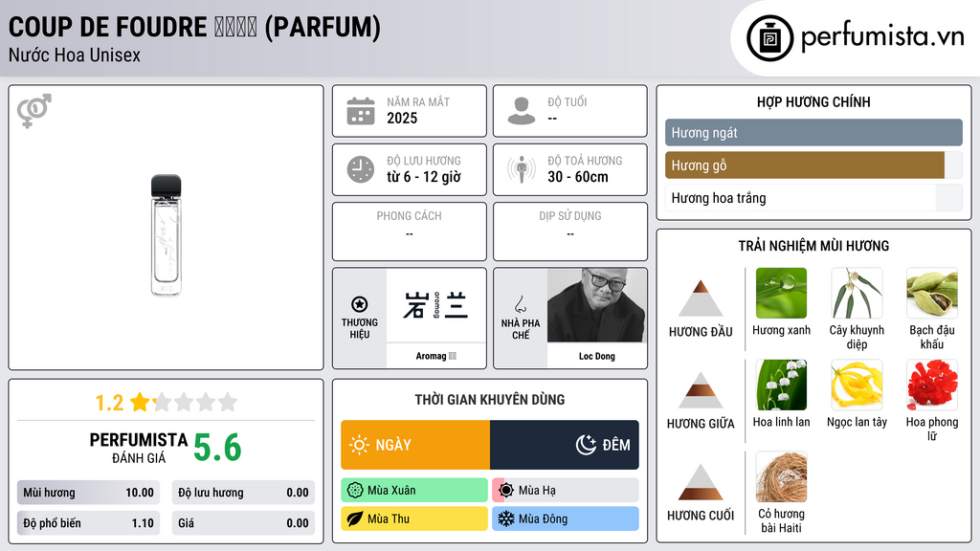The width and height of the screenshot is (980, 551).
Task: Select the Mùa Xuân season bar
Action: (x=414, y=491)
